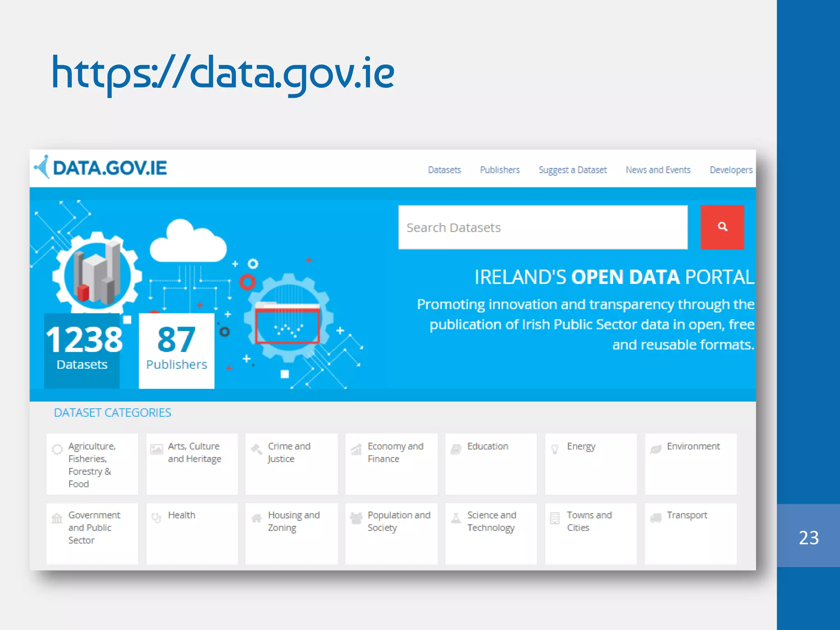Open the Developers navigation link

(x=731, y=170)
